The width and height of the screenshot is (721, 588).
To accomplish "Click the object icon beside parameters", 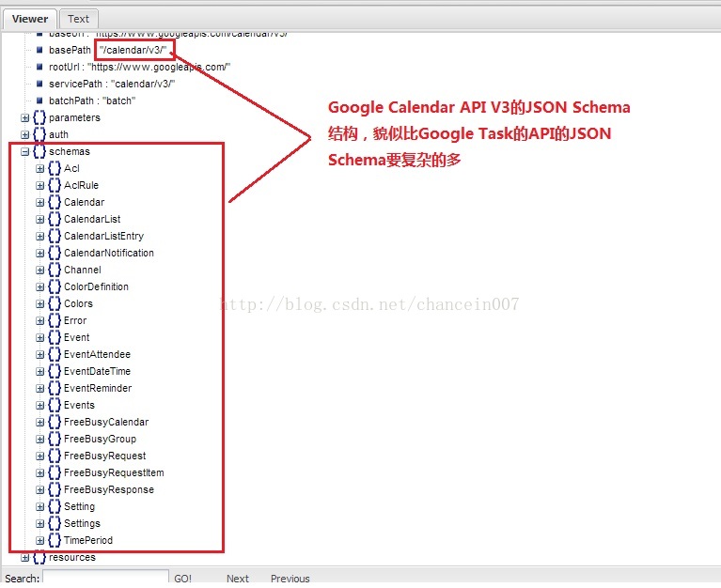I will click(39, 117).
